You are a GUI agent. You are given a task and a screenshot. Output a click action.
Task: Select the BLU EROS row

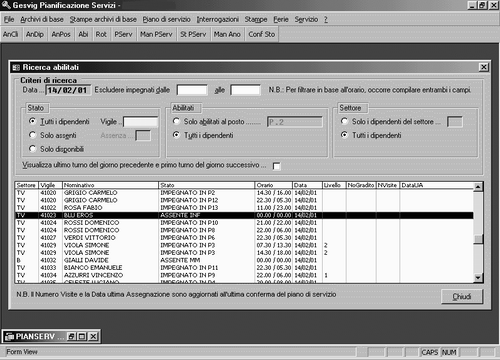pyautogui.click(x=244, y=215)
